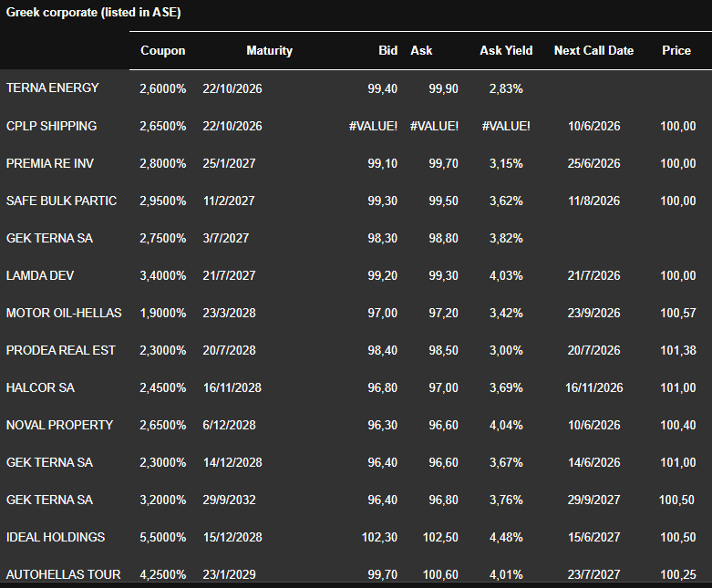The width and height of the screenshot is (712, 588).
Task: Select the AUTOHELLAS TOUR row name
Action: (x=63, y=574)
